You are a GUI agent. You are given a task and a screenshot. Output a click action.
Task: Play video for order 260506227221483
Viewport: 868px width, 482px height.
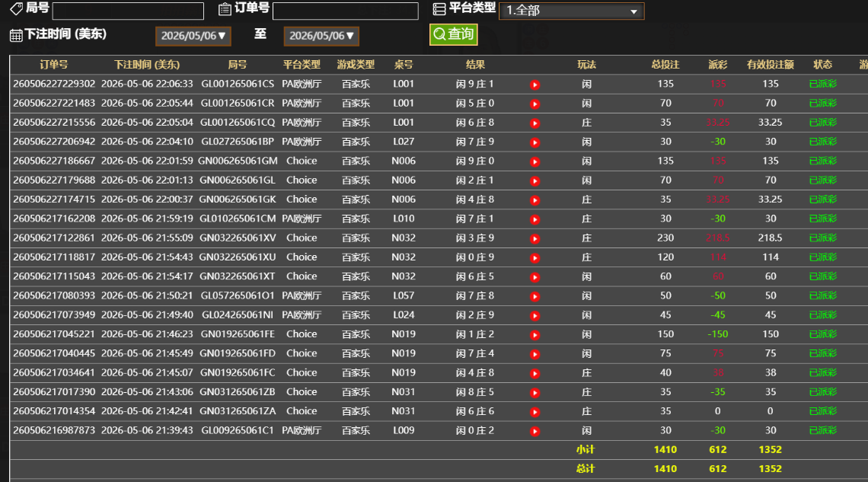point(535,104)
